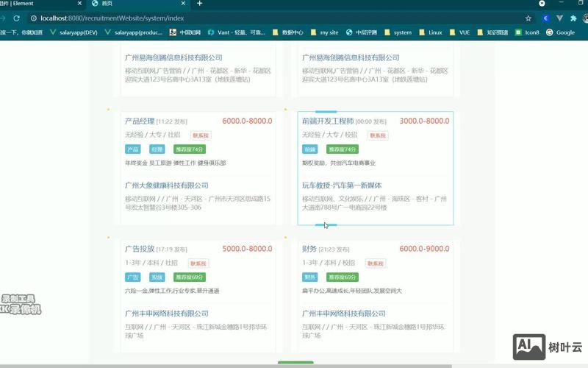
Task: Open the VUE bookmark folder
Action: tap(459, 32)
